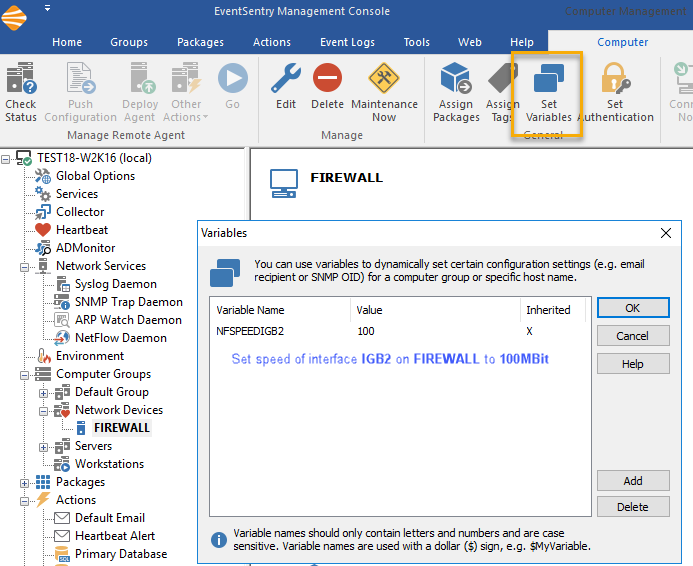693x566 pixels.
Task: Click the Help button in dialog
Action: click(x=633, y=364)
